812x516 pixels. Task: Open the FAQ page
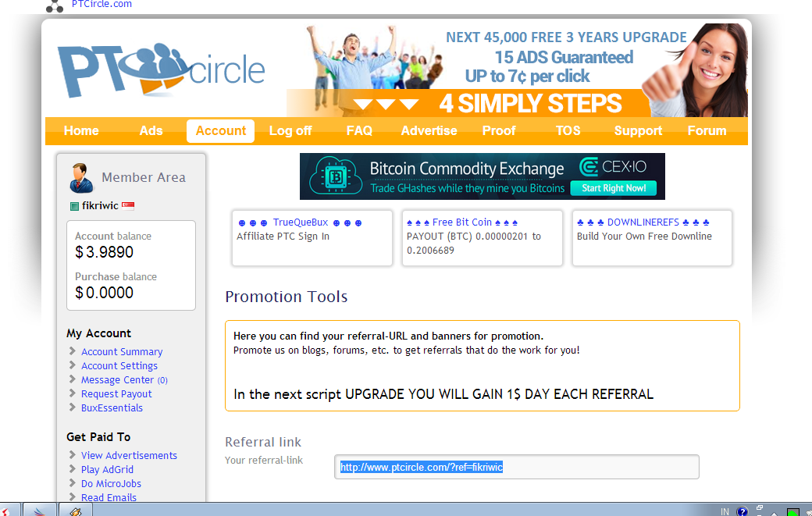[x=359, y=131]
